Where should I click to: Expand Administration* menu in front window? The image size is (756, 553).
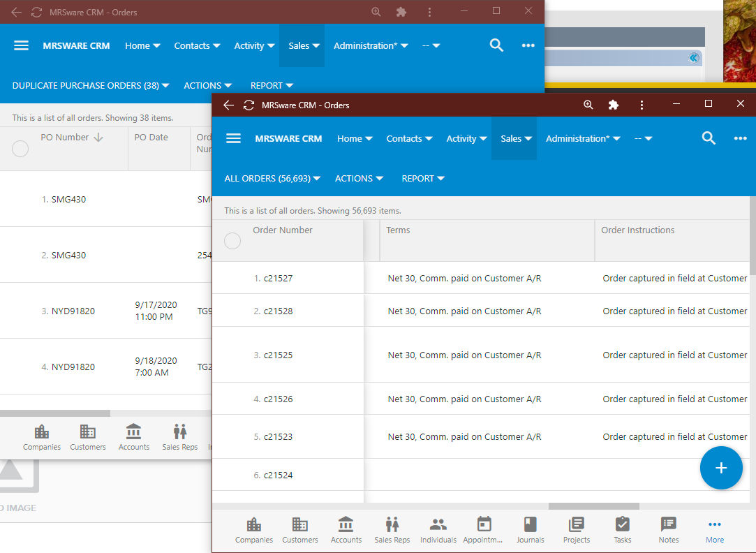coord(583,138)
